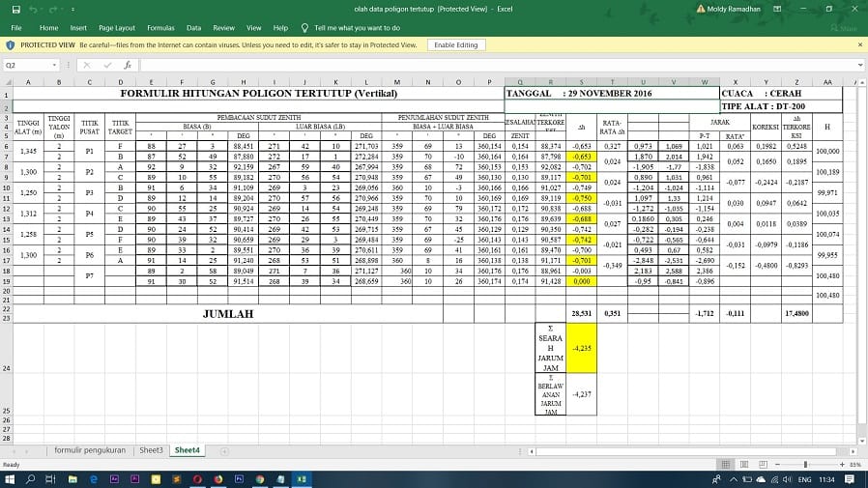Click the Insert Function fx icon
Screen dimensions: 868x488
(x=128, y=66)
